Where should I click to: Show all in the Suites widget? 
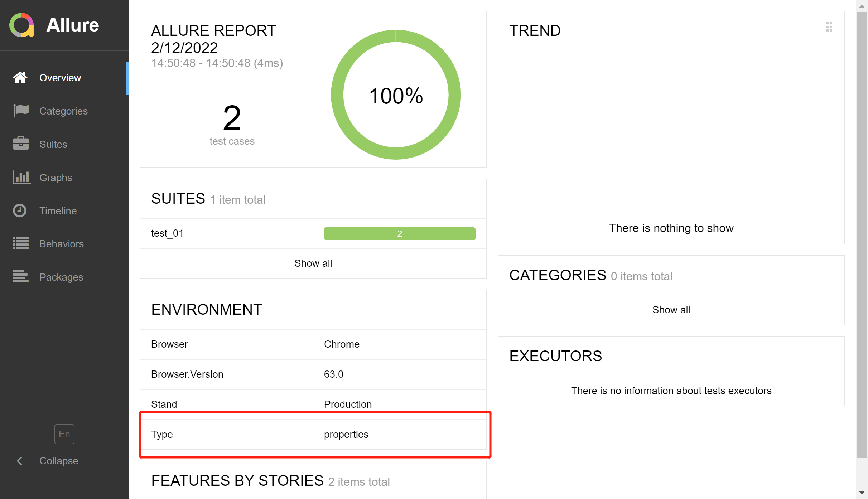(x=313, y=263)
